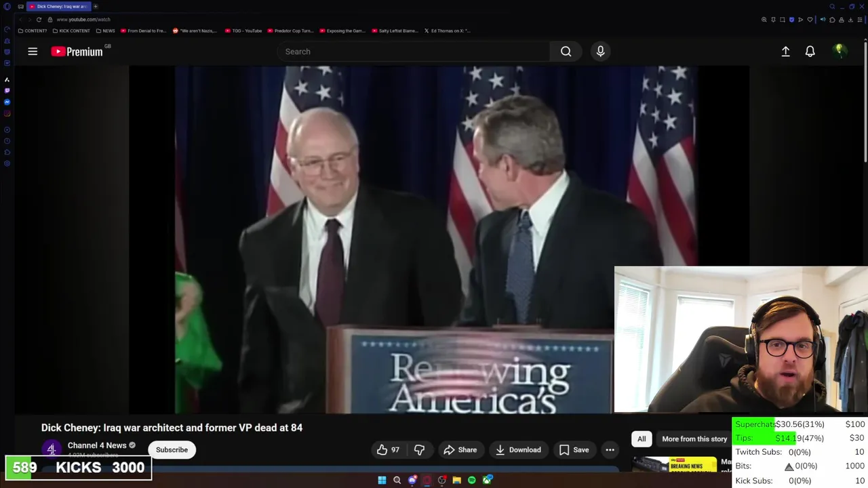Go to YouTube Premium home logo
Image resolution: width=868 pixels, height=488 pixels.
coord(77,52)
